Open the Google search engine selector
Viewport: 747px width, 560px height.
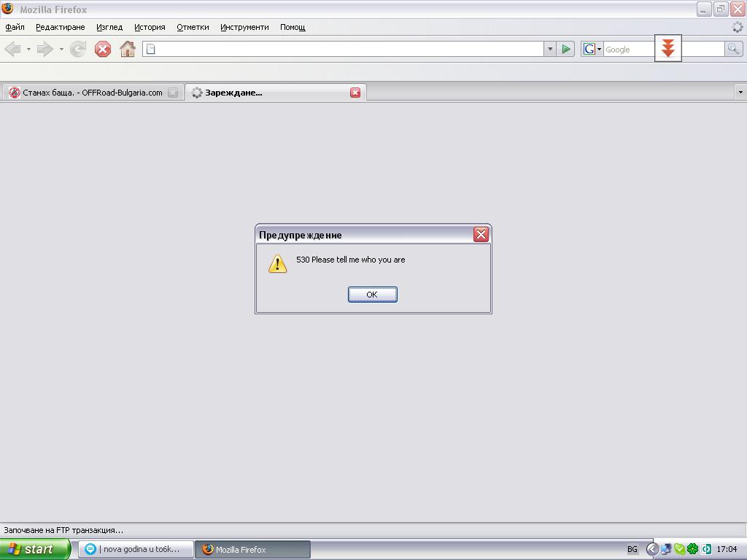pos(592,49)
